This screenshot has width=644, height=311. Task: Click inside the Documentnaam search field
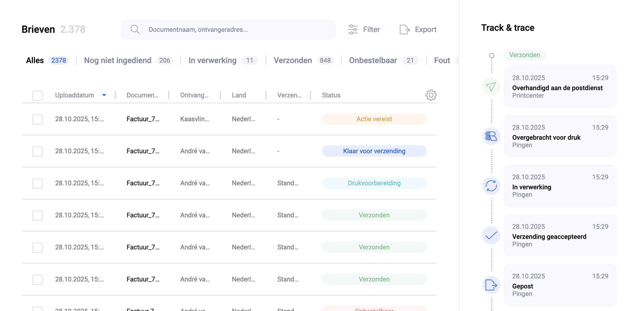[x=225, y=29]
